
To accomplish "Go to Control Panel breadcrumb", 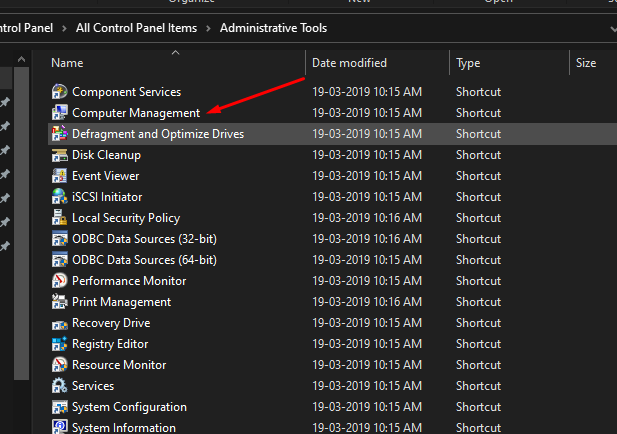I will (26, 28).
